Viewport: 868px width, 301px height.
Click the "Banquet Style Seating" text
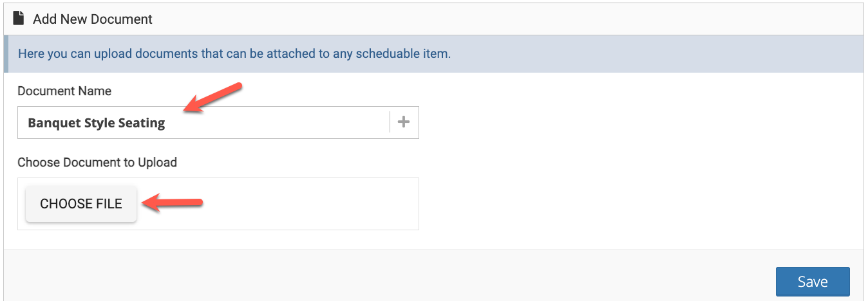[97, 123]
